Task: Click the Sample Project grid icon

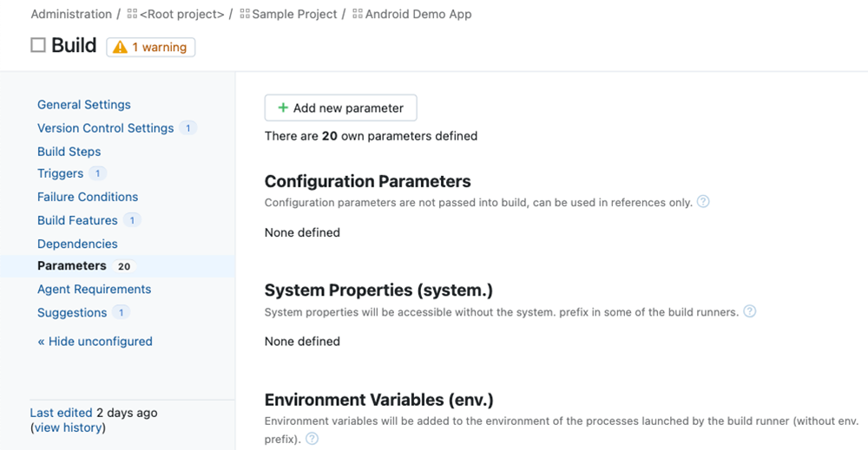Action: (245, 14)
